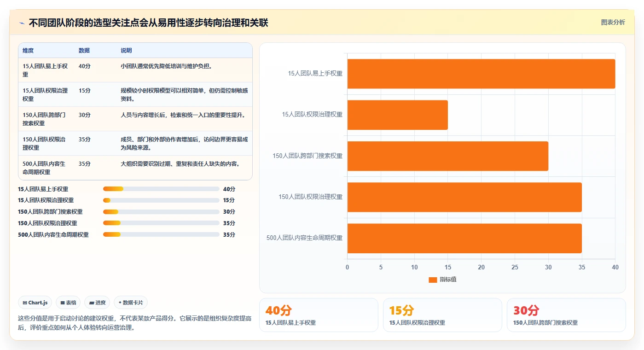
Task: Click description 大组织需要识别过期、重复和责任人缺失的内容
Action: click(x=180, y=164)
